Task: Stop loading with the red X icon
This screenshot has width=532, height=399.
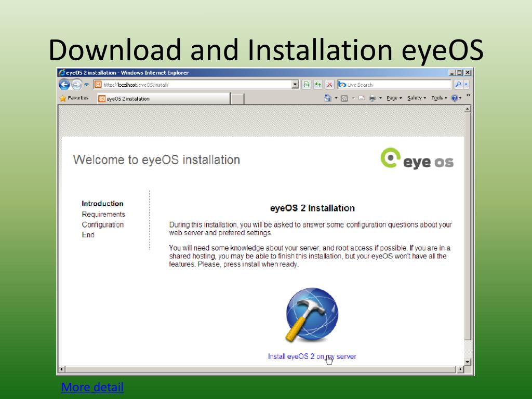Action: point(329,85)
